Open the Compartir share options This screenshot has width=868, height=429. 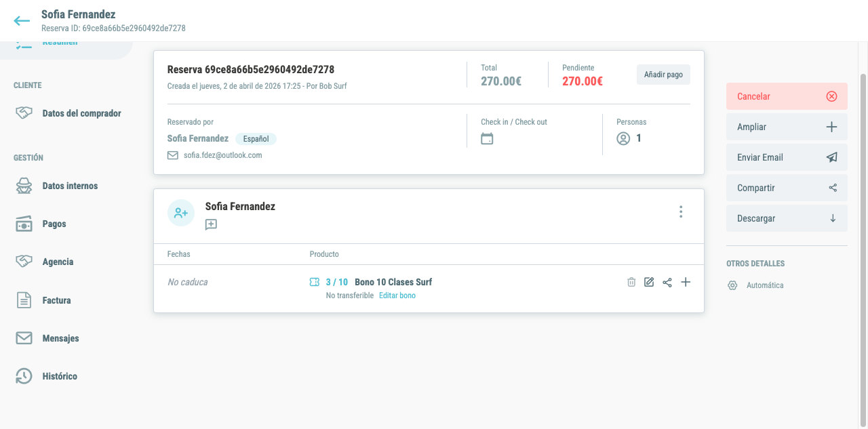(787, 188)
